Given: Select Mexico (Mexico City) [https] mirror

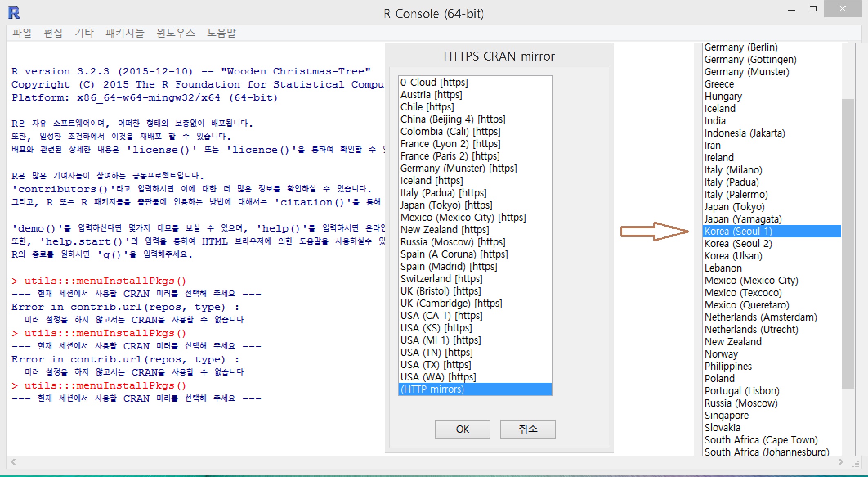Looking at the screenshot, I should [475, 217].
